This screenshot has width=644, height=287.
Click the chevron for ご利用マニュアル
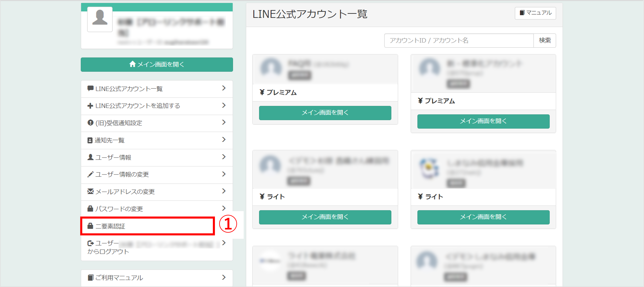(x=224, y=277)
